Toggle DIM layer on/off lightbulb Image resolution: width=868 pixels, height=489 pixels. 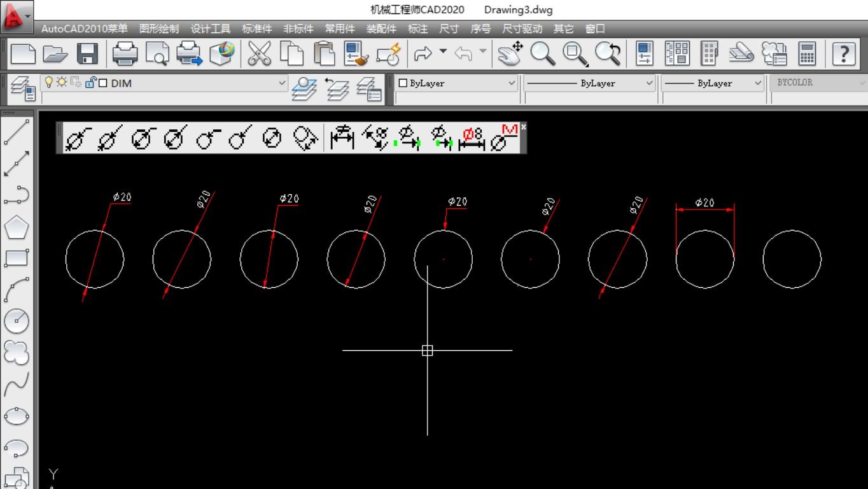click(48, 82)
